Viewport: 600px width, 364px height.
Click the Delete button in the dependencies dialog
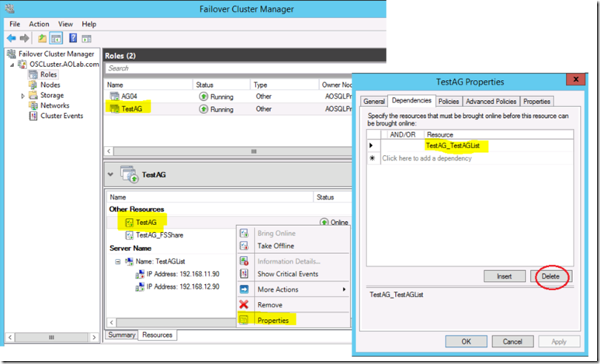550,276
